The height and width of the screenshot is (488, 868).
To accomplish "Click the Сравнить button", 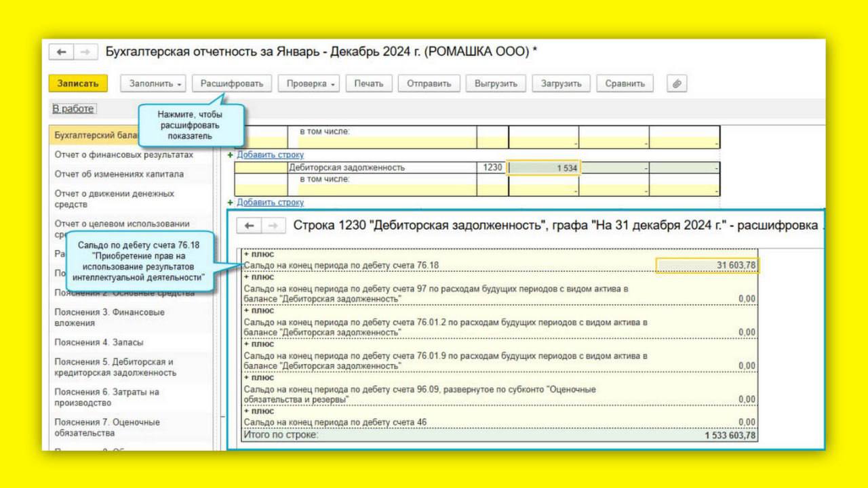I will tap(625, 83).
